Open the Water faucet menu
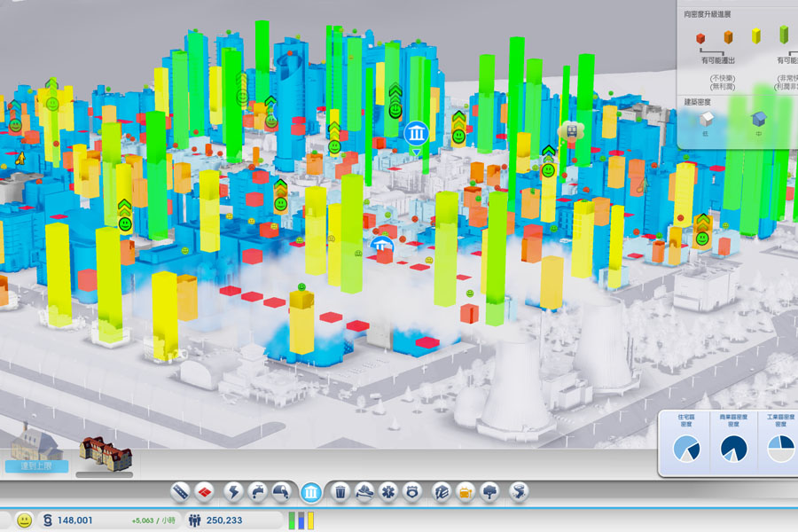 (259, 491)
